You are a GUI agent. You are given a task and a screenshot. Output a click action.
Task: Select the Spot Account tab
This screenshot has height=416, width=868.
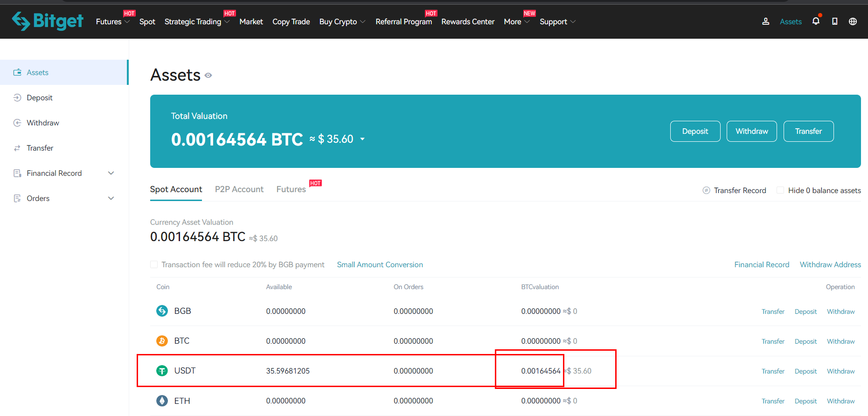coord(176,189)
